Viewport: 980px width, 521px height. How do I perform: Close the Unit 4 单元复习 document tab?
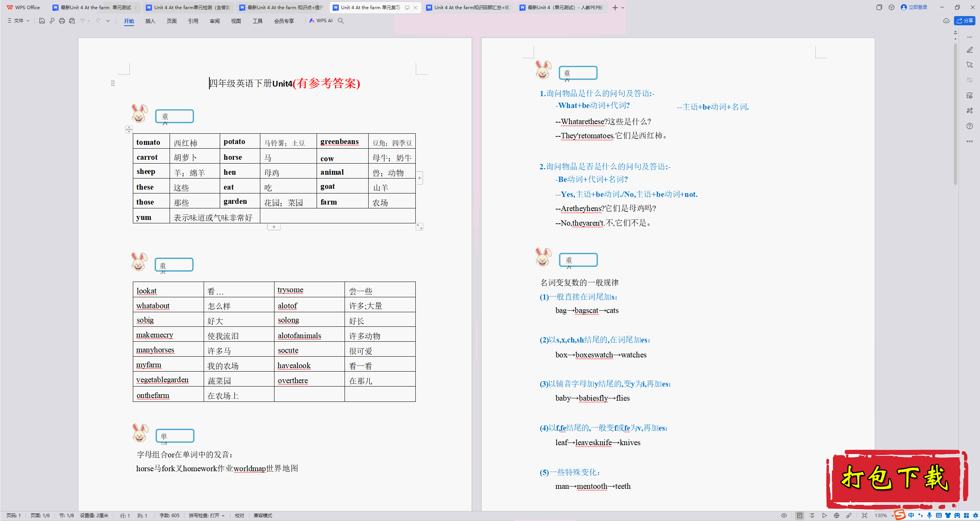(x=415, y=7)
